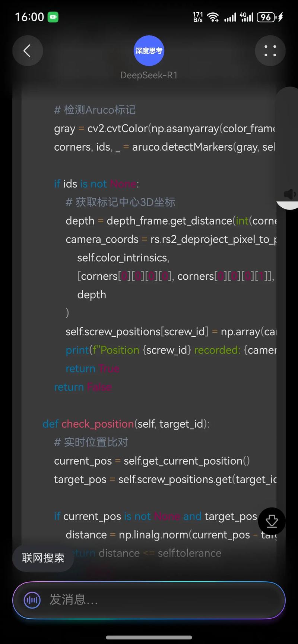Tap the speaker read-aloud icon
298x644 pixels.
[289, 194]
